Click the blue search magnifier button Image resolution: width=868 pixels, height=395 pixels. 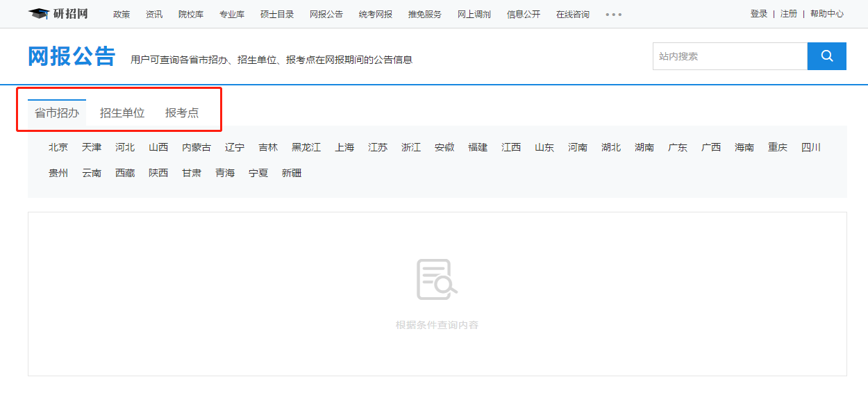point(826,56)
